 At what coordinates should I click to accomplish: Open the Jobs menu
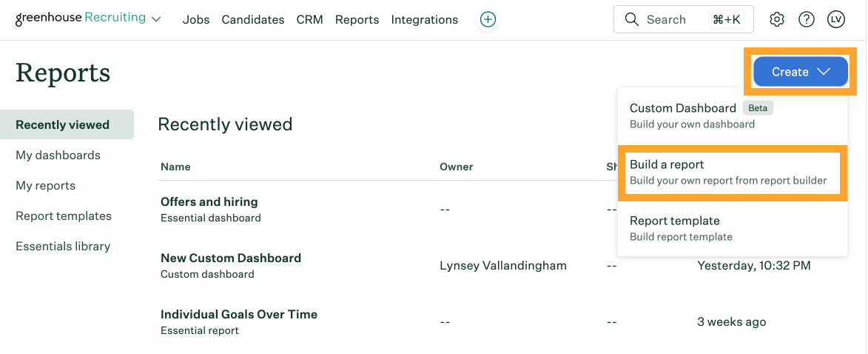point(196,20)
